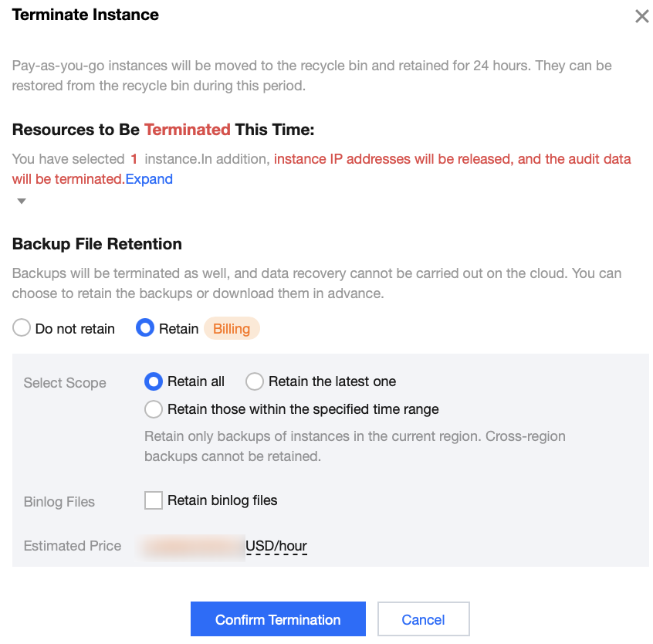653x644 pixels.
Task: Click the red selected instance count "1"
Action: pyautogui.click(x=134, y=159)
